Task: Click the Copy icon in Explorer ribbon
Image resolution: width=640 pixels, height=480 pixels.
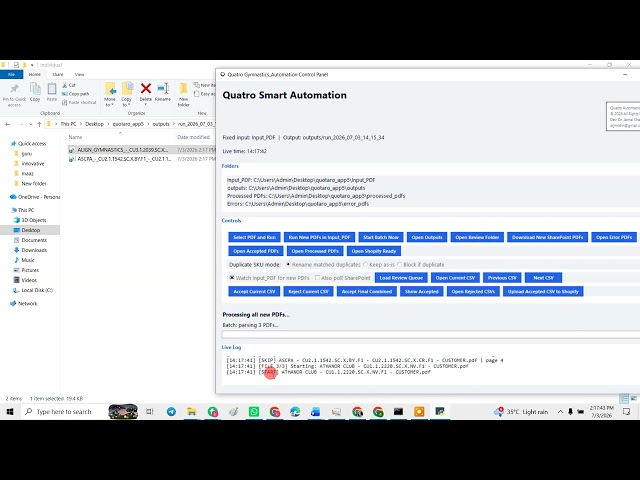Action: click(35, 88)
